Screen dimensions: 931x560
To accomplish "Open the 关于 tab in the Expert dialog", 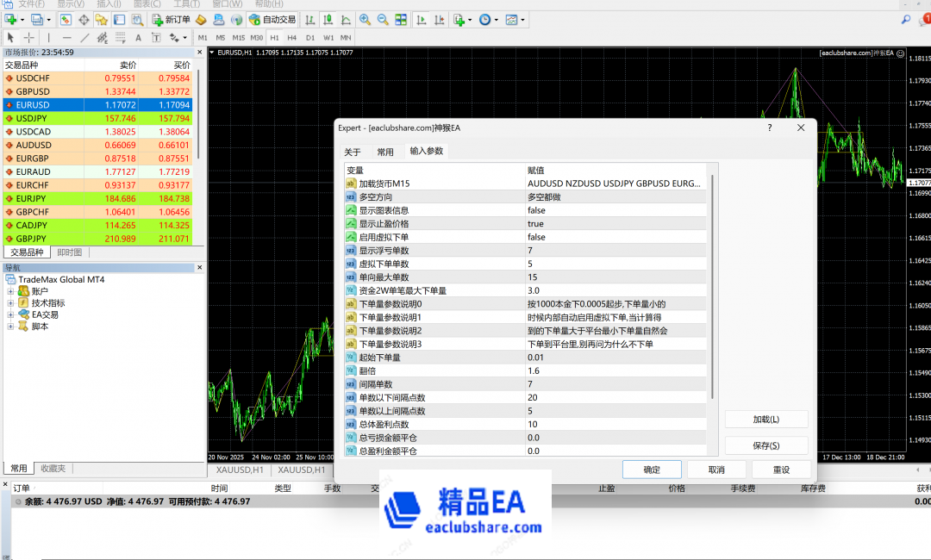I will coord(353,152).
